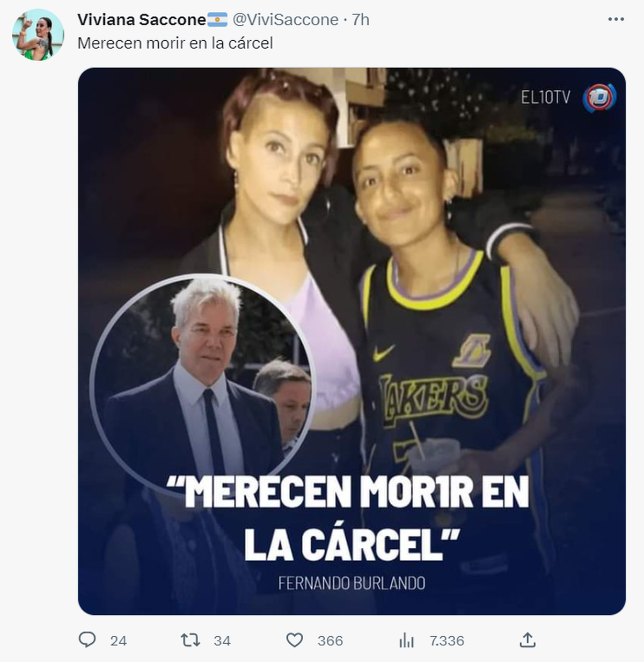This screenshot has height=662, width=644.
Task: Click the share upload icon
Action: pyautogui.click(x=528, y=639)
